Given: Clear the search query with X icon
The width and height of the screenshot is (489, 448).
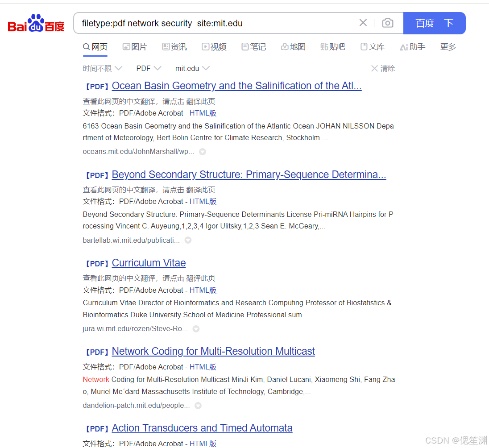Looking at the screenshot, I should pyautogui.click(x=363, y=23).
